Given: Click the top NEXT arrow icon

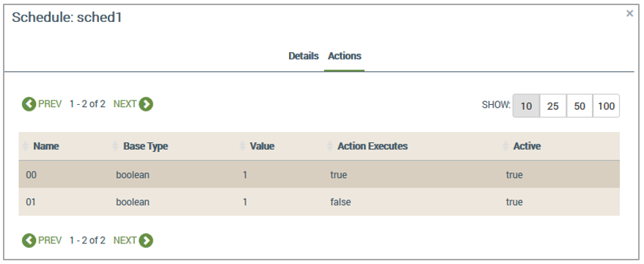Looking at the screenshot, I should click(x=146, y=104).
